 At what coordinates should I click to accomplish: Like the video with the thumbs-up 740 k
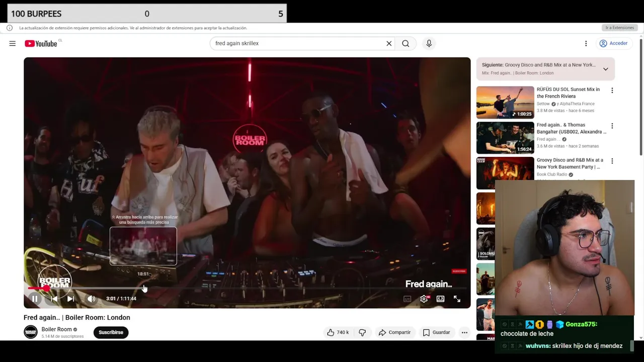pyautogui.click(x=338, y=332)
